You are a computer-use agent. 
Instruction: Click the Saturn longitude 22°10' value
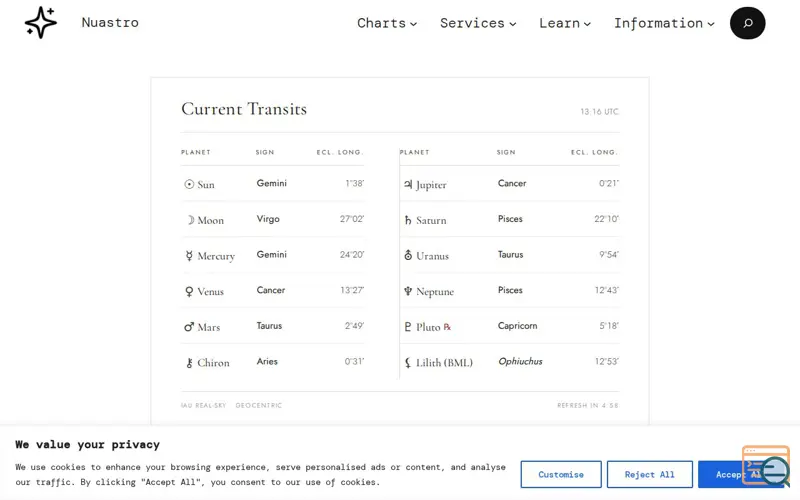[x=607, y=219]
